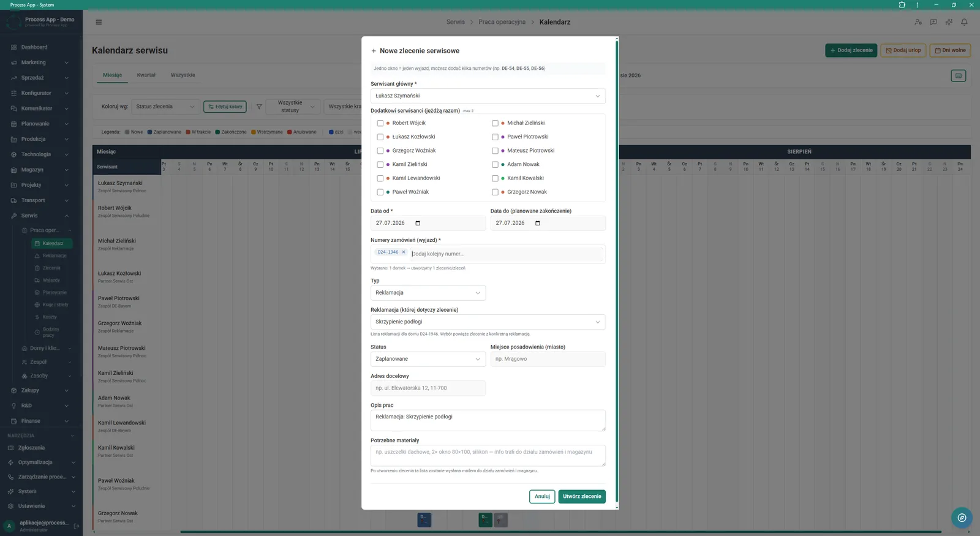Screen dimensions: 980x536
Task: Open the Data do calendar picker icon
Action: coord(538,223)
